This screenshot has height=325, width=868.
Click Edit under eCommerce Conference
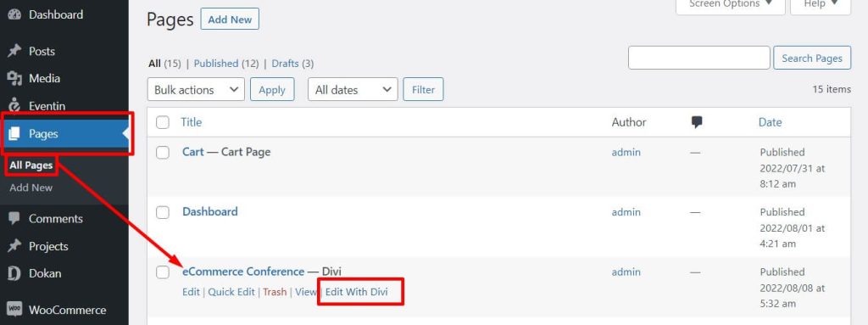pyautogui.click(x=191, y=292)
